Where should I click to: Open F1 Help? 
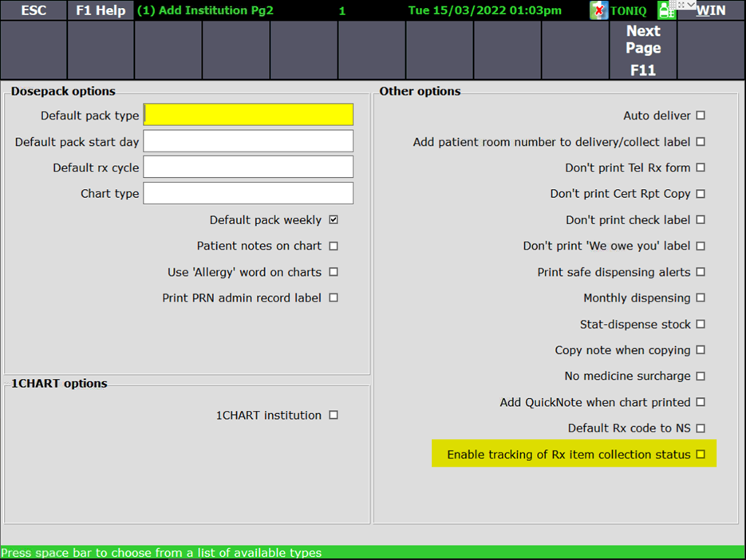[101, 10]
